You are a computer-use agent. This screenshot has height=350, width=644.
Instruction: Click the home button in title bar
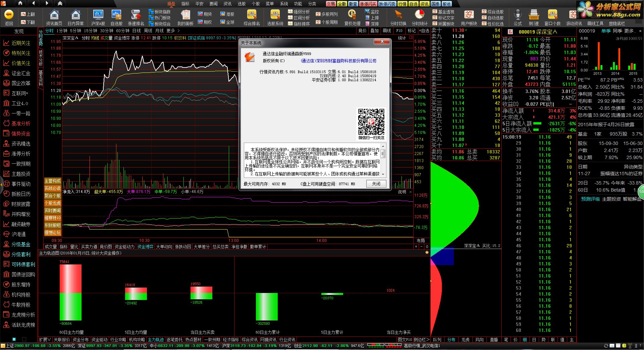20,3
